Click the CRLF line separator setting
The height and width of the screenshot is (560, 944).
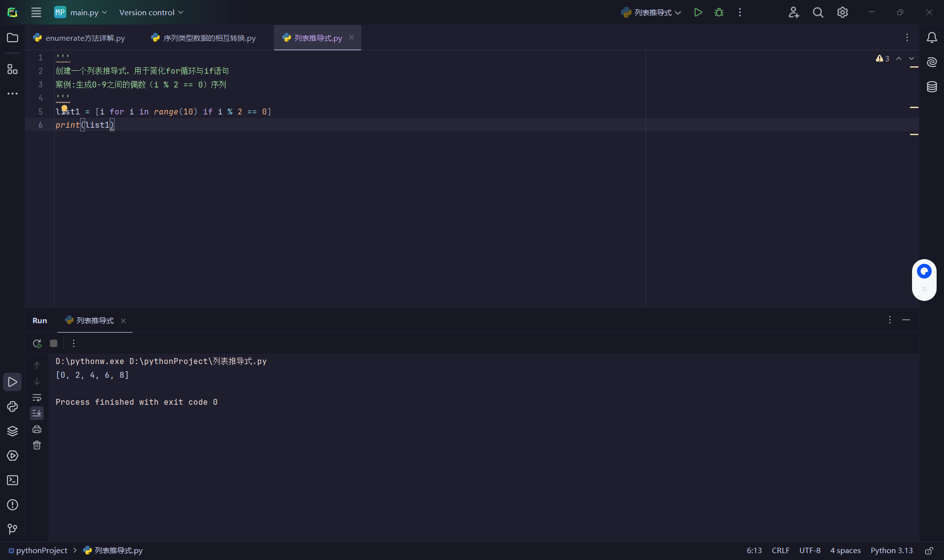[780, 551]
